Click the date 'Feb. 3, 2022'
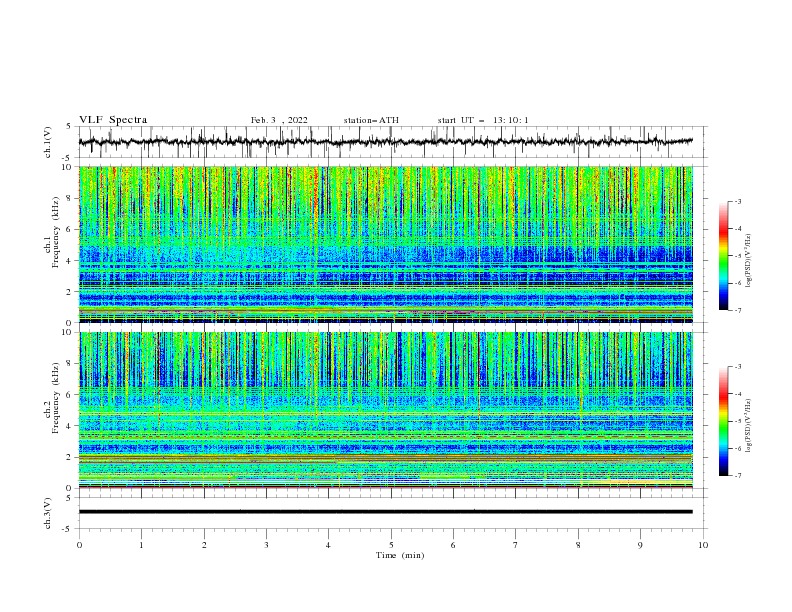 coord(279,120)
